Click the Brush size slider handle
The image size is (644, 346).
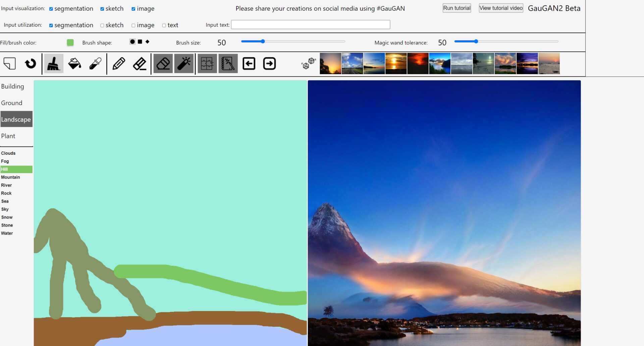click(x=263, y=41)
